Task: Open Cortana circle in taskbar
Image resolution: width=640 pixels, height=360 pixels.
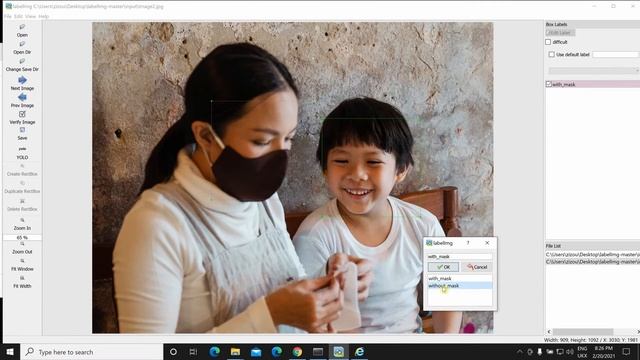Action: pos(173,352)
